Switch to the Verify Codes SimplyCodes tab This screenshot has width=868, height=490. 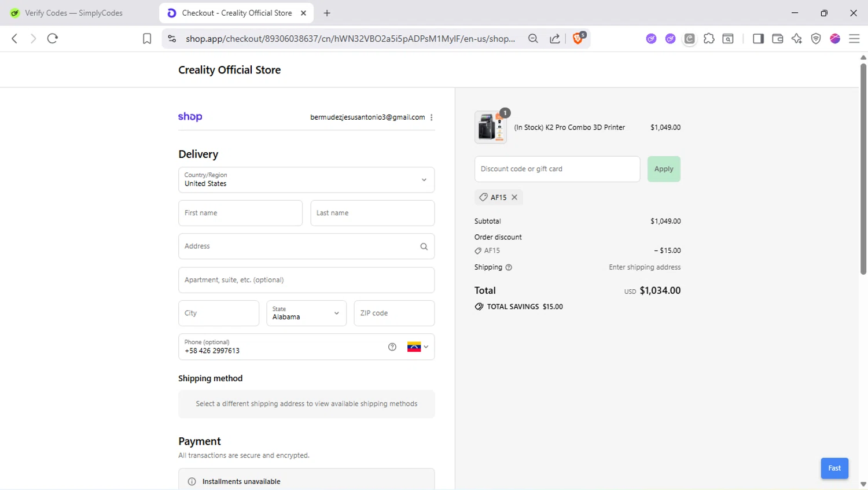[x=74, y=13]
